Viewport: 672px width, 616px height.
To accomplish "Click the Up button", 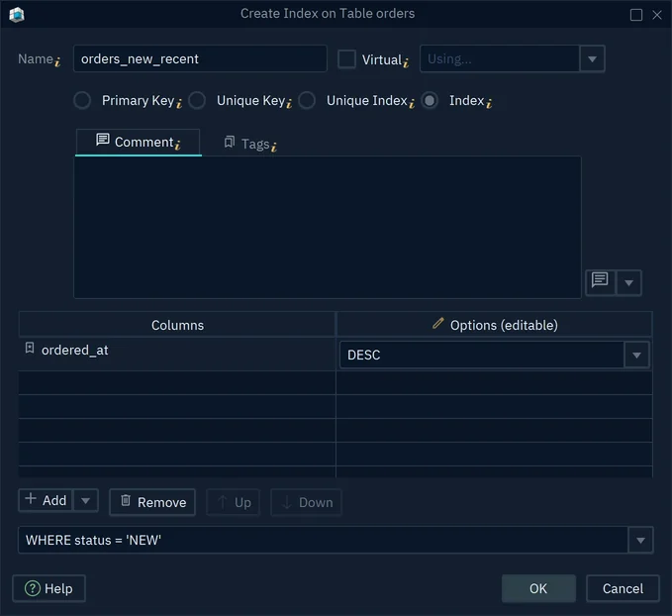I will pos(234,502).
